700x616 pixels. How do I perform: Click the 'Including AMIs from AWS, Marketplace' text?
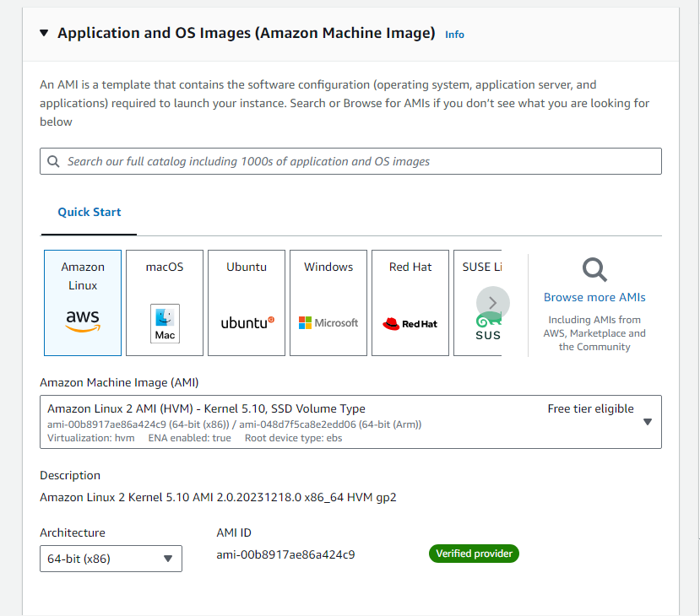[x=594, y=333]
